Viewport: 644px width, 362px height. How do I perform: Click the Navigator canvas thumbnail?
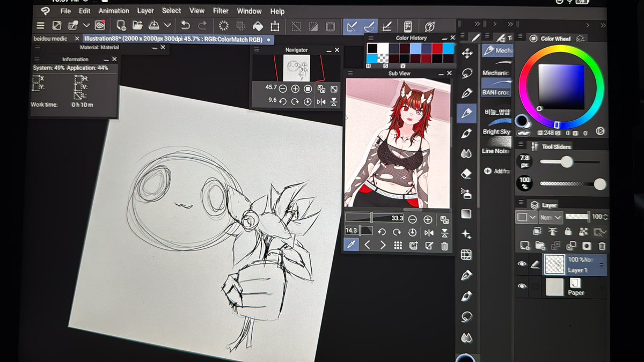click(x=297, y=68)
